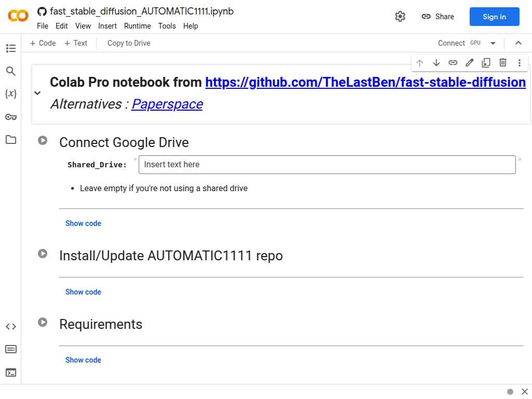Show code under Requirements

point(83,360)
